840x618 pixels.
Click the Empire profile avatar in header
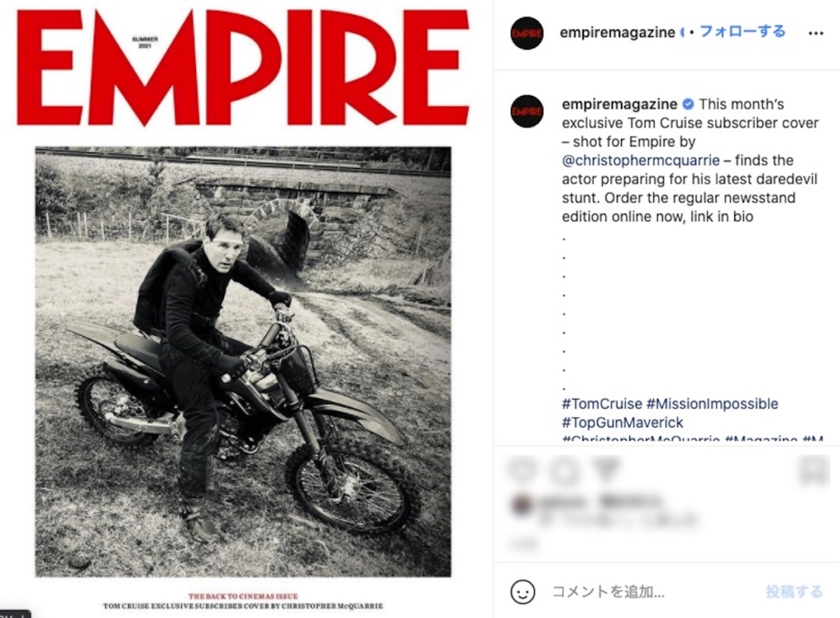(x=527, y=33)
